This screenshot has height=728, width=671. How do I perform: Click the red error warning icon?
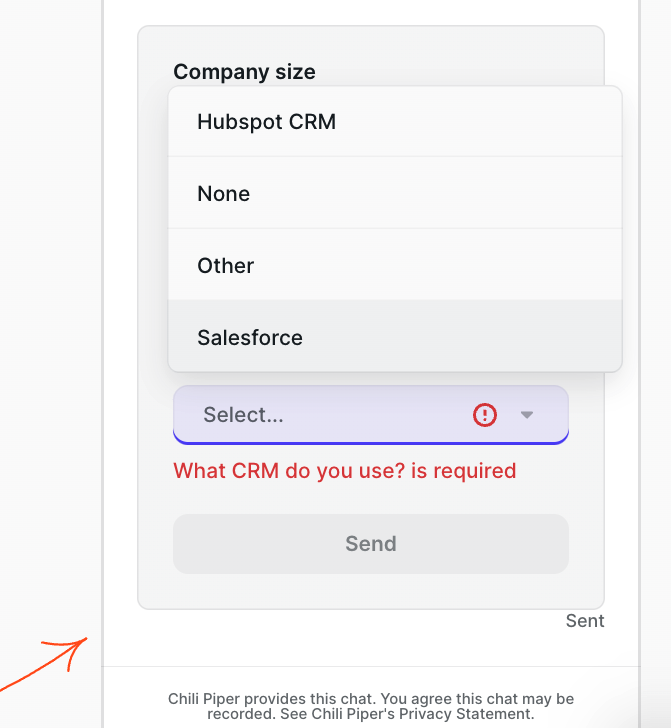tap(485, 415)
